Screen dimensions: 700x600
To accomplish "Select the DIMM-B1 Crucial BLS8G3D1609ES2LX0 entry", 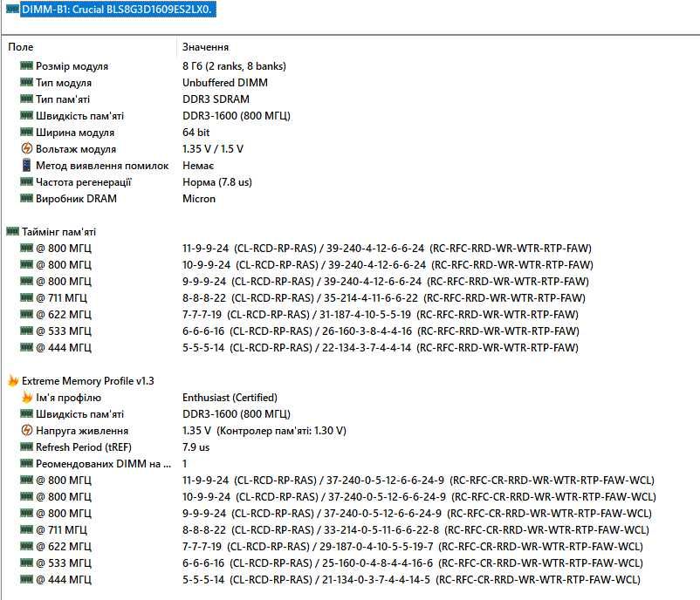I will coord(119,10).
